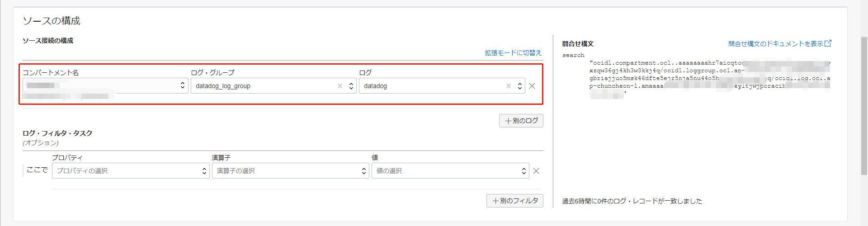Remove the log filter row with X icon
The image size is (868, 226).
536,171
